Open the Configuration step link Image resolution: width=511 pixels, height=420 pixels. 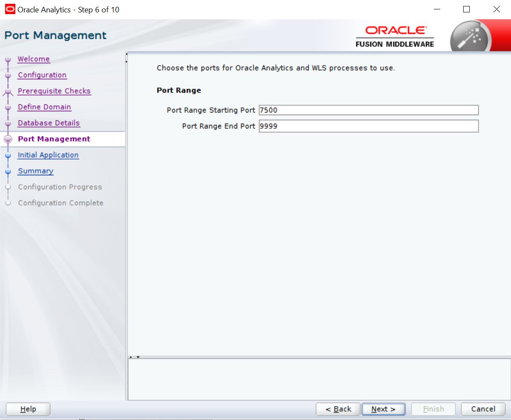(x=42, y=75)
